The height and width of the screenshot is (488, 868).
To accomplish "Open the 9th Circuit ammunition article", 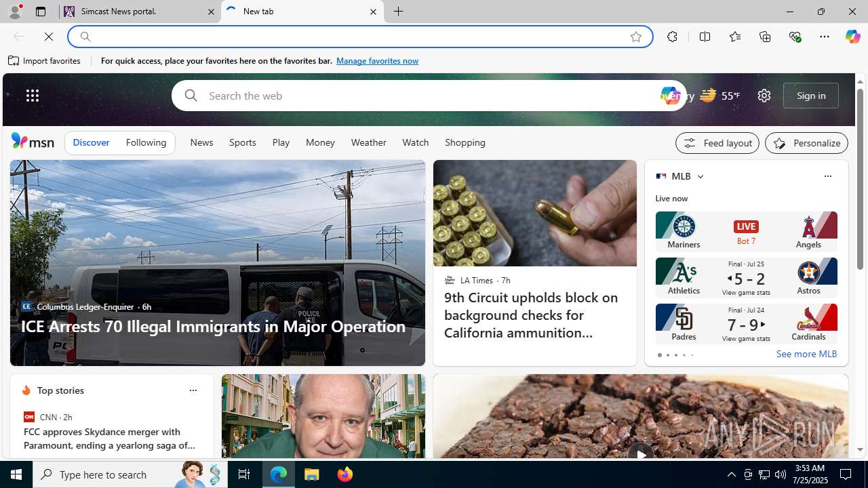I will pyautogui.click(x=531, y=315).
